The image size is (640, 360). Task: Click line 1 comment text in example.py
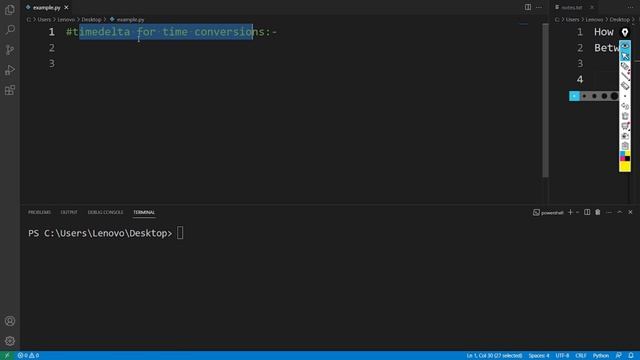point(171,32)
